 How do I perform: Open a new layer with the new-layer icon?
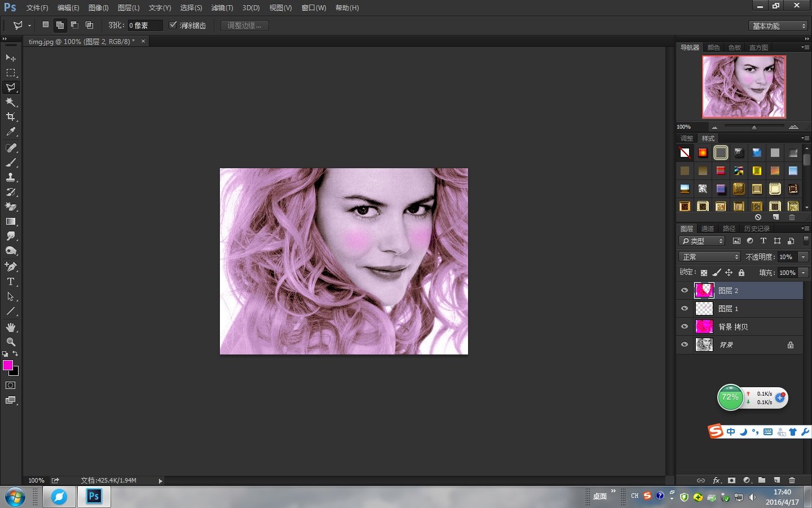(x=776, y=480)
